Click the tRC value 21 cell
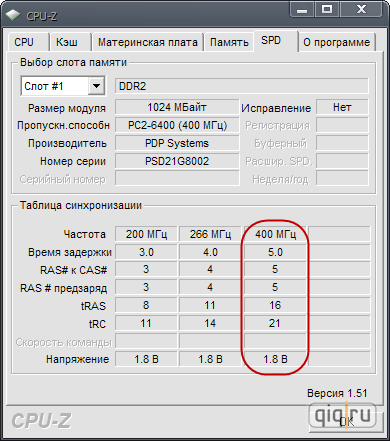Screen dimensions: 390x441 [275, 323]
